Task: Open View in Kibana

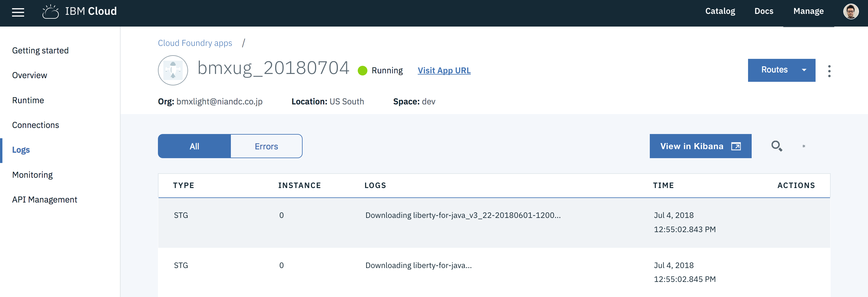Action: (x=700, y=146)
